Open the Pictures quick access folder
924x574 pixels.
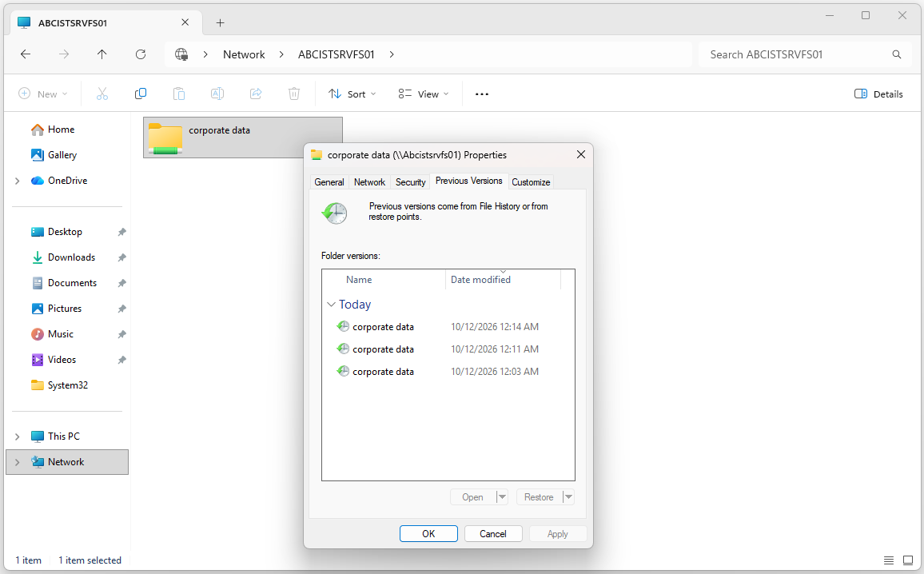pos(64,309)
